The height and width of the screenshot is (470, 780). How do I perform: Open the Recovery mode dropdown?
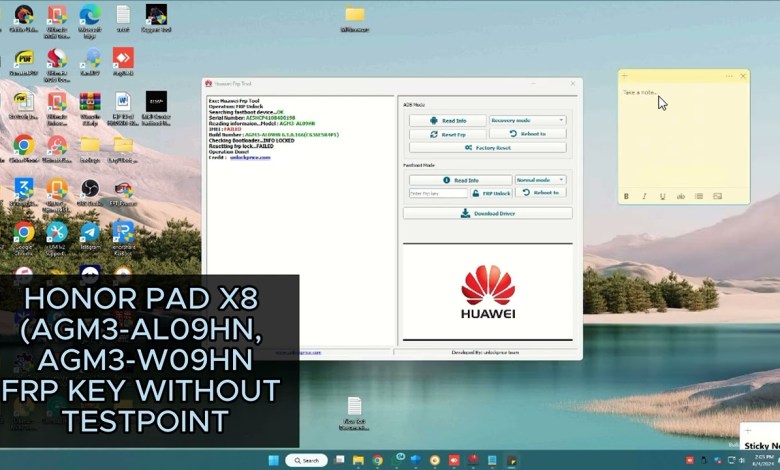click(x=527, y=120)
